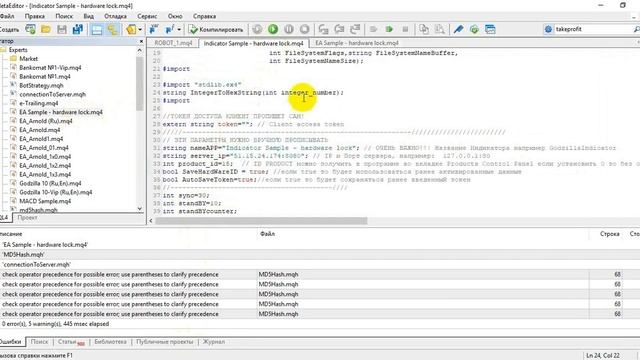Open the dropdown arrow beside the yellow tag icon
640x360 pixels.
pos(140,29)
